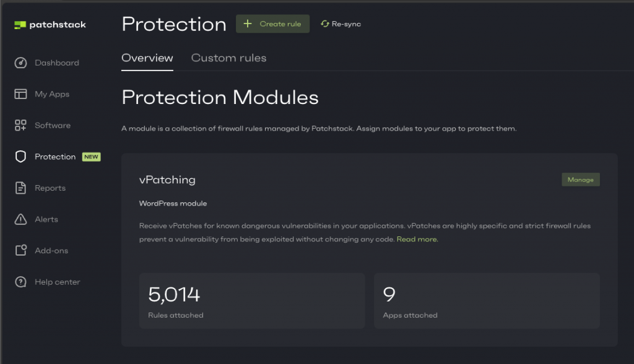Viewport: 634px width, 364px height.
Task: Click the Patchstack logo icon
Action: (x=20, y=25)
